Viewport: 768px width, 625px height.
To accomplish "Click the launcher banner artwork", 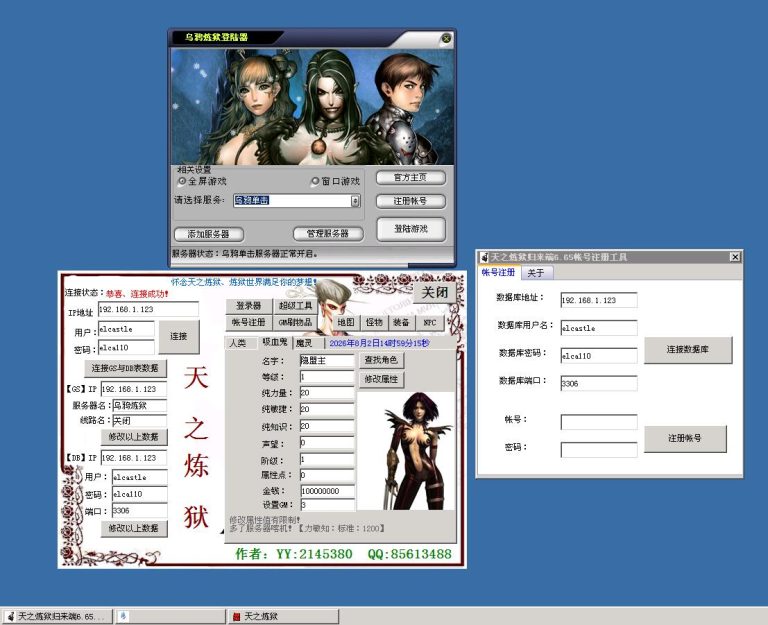I will 312,106.
